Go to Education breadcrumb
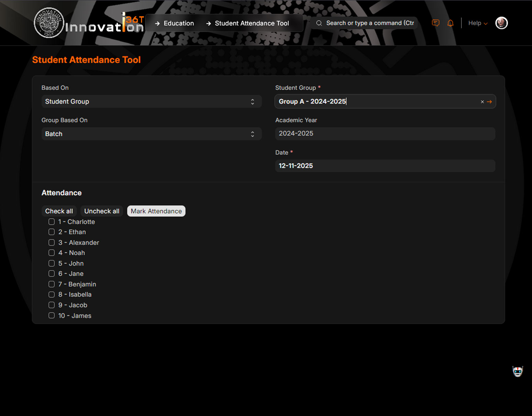The width and height of the screenshot is (532, 416). tap(178, 23)
